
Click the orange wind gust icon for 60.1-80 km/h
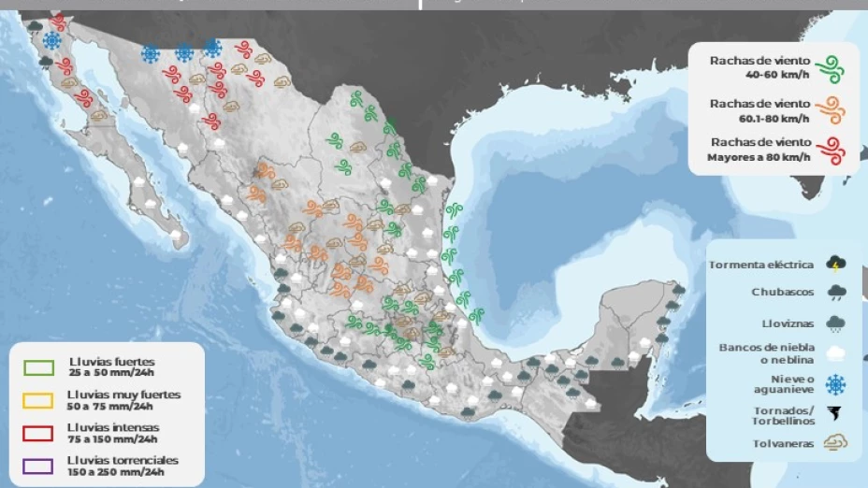click(830, 109)
